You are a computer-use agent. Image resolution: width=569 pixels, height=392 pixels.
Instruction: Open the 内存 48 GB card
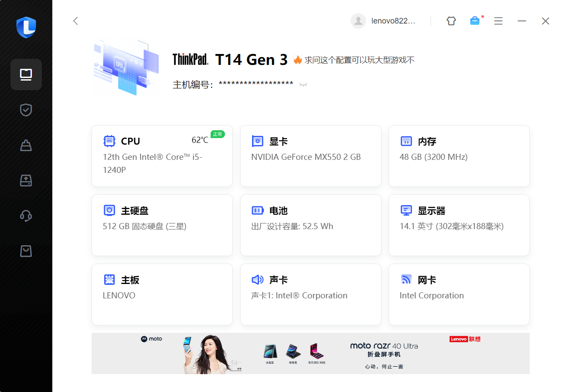(459, 156)
